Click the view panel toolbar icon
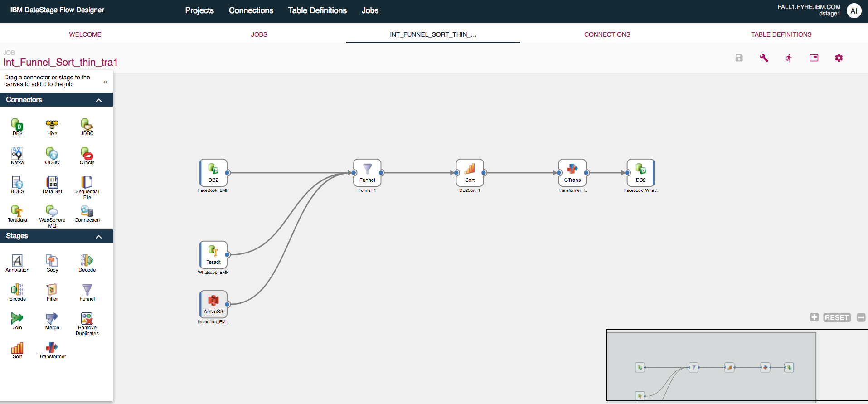Viewport: 868px width, 404px height. (x=814, y=58)
